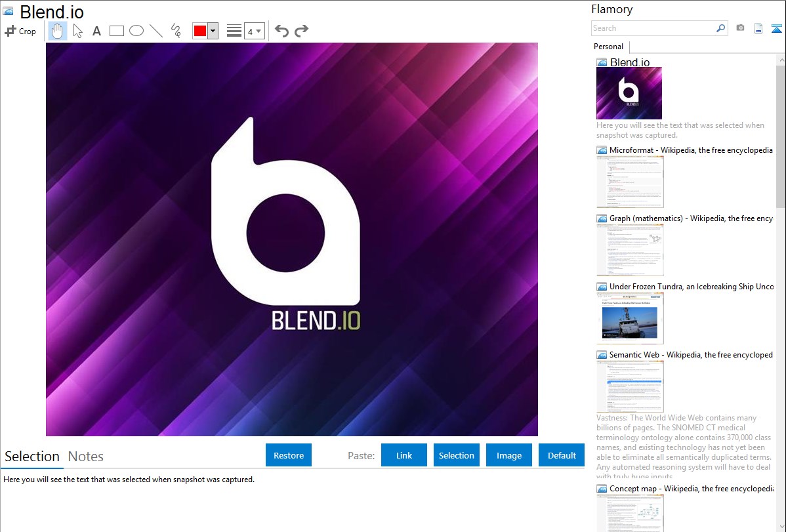Click the icon beside Blend.io list entry
Screen dimensions: 786x532
pos(602,62)
